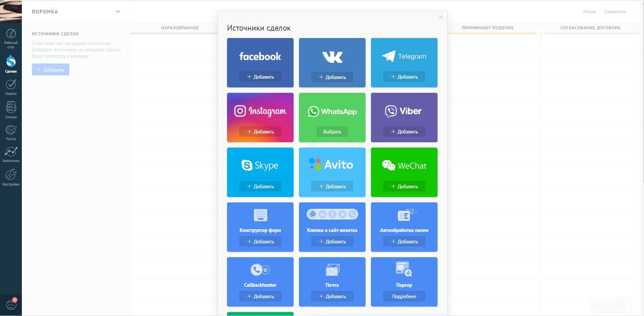The width and height of the screenshot is (644, 316).
Task: Add the Skype source
Action: 260,186
